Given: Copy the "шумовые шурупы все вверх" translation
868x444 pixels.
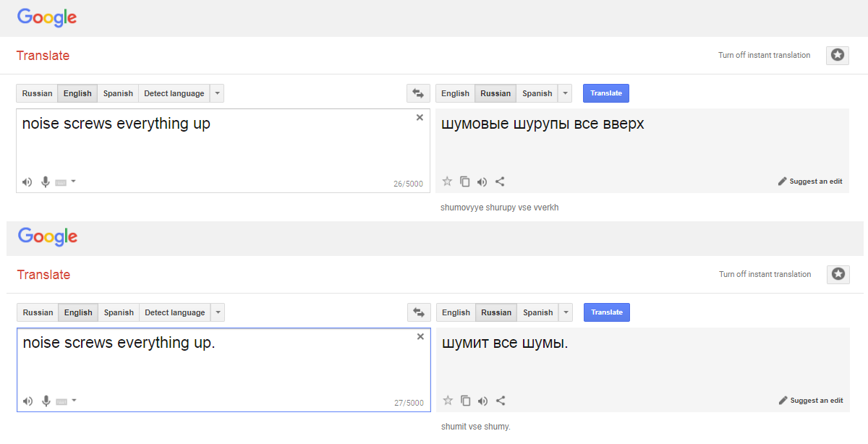Looking at the screenshot, I should coord(465,182).
